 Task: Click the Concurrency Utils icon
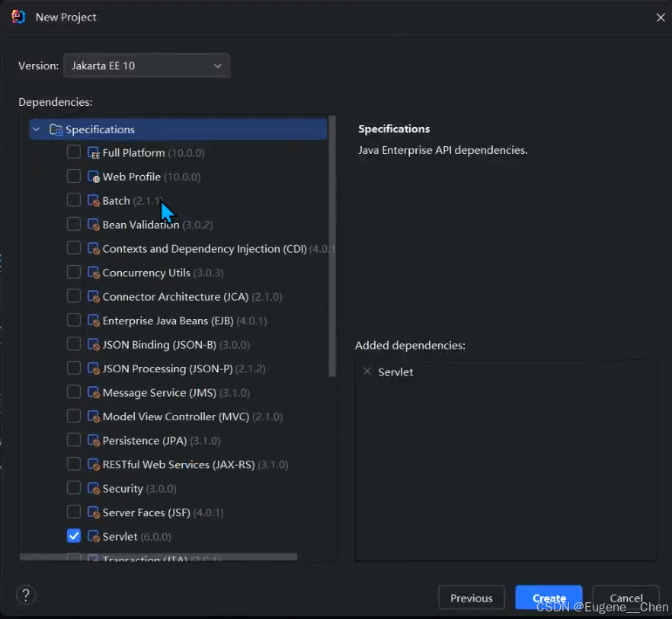coord(94,273)
